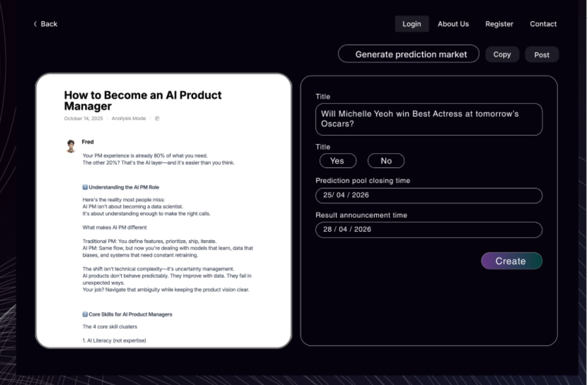
Task: Click Fred's avatar picture
Action: (71, 146)
